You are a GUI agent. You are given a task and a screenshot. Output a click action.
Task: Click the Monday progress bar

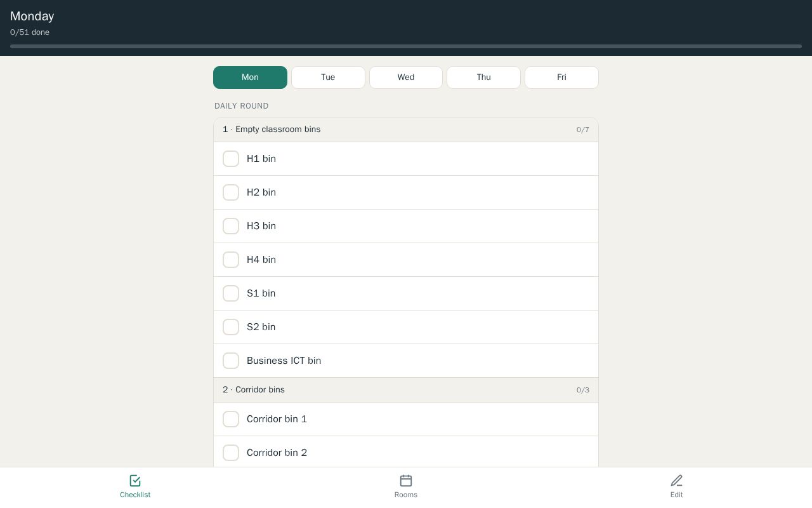[406, 46]
